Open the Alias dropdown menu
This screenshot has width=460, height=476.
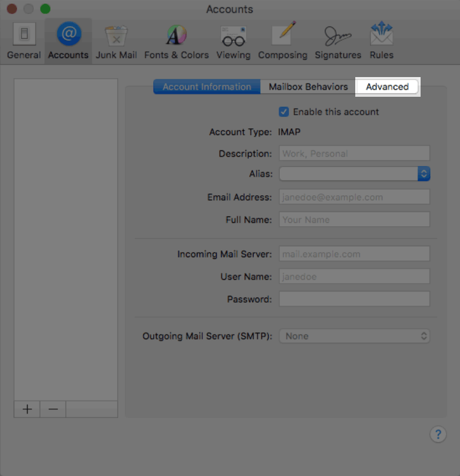(423, 173)
